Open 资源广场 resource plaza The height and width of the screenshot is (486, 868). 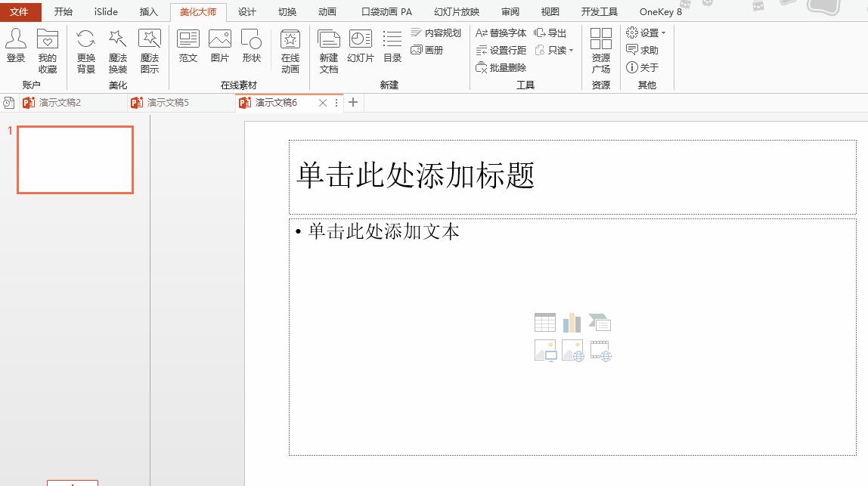pos(600,53)
